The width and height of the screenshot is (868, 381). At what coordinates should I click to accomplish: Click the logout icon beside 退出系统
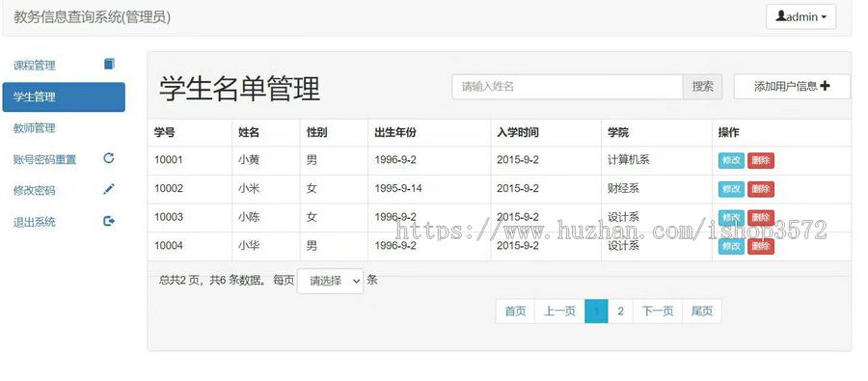[x=109, y=221]
